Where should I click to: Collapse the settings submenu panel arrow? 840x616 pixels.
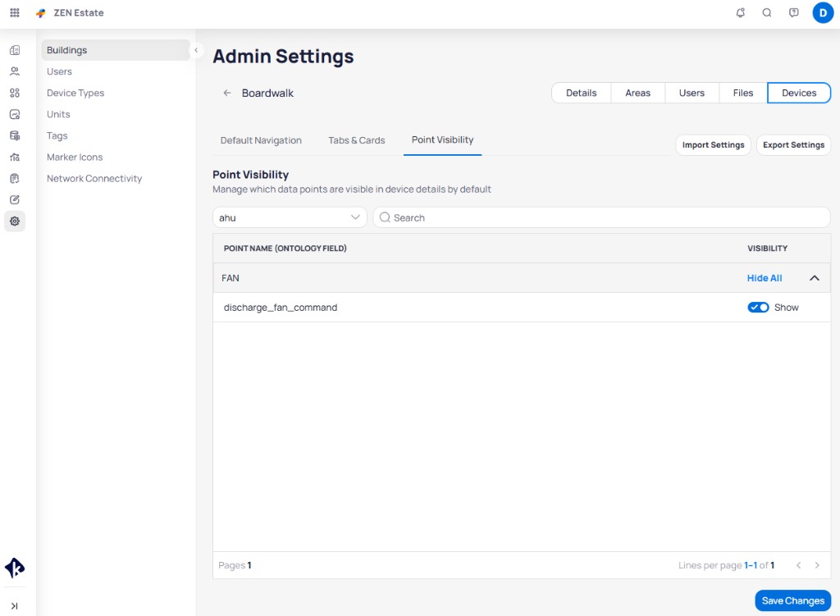coord(196,50)
